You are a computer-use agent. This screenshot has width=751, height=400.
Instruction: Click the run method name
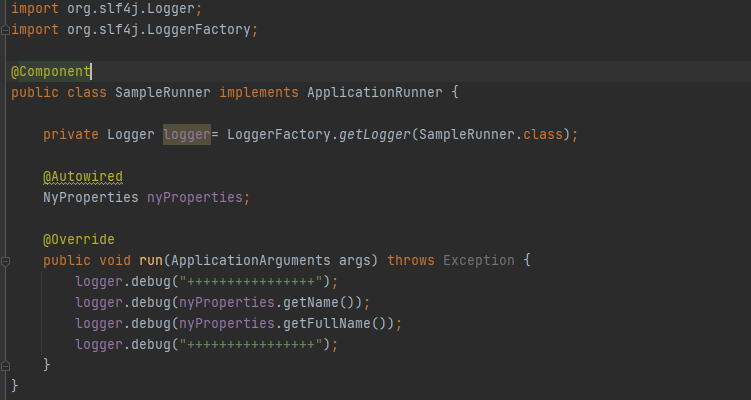[x=151, y=261]
